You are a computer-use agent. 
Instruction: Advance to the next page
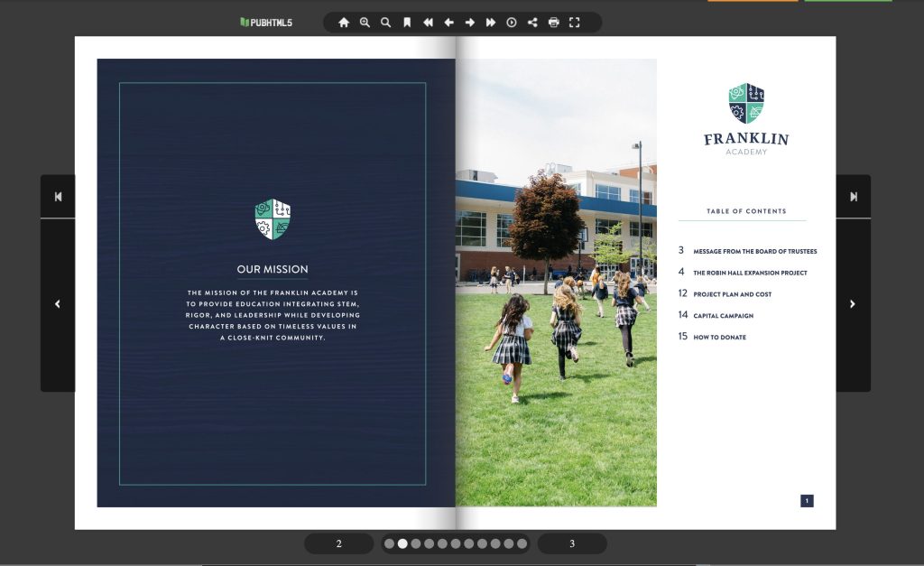point(469,23)
